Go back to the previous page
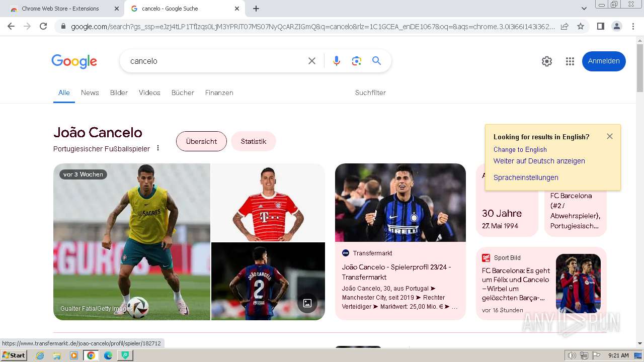Screen dimensions: 644x362 [x=11, y=26]
